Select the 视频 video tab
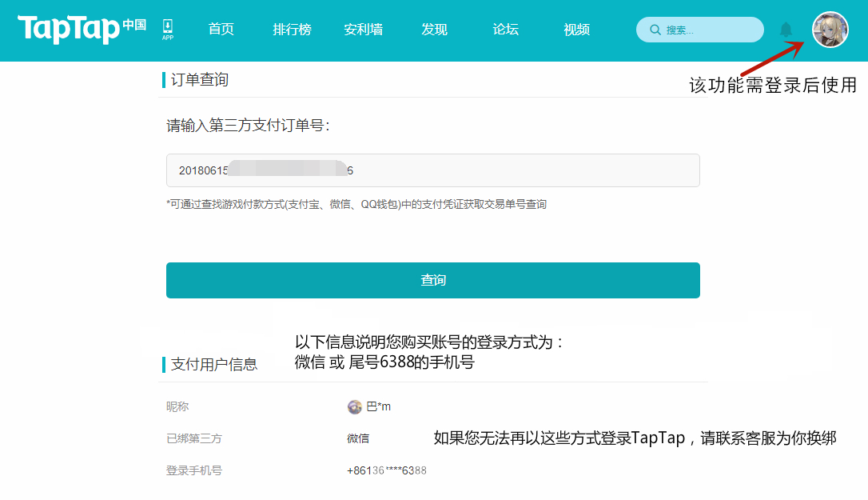 pyautogui.click(x=576, y=30)
